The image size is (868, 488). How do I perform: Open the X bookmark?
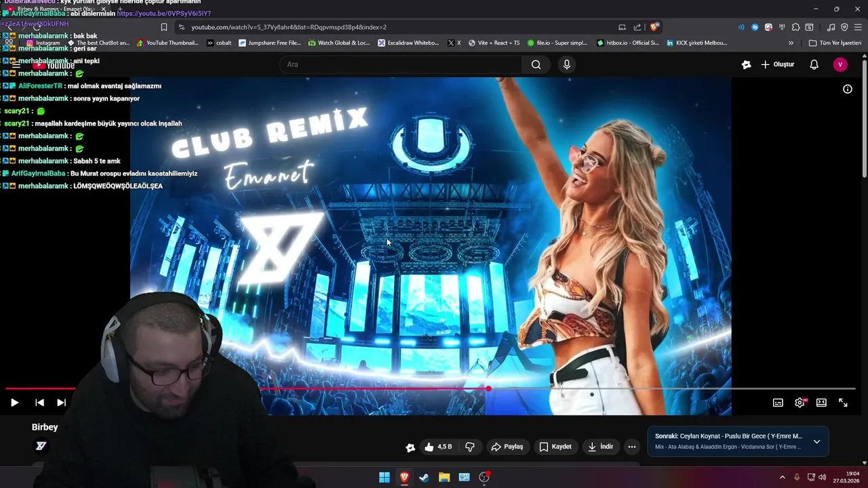pyautogui.click(x=454, y=43)
